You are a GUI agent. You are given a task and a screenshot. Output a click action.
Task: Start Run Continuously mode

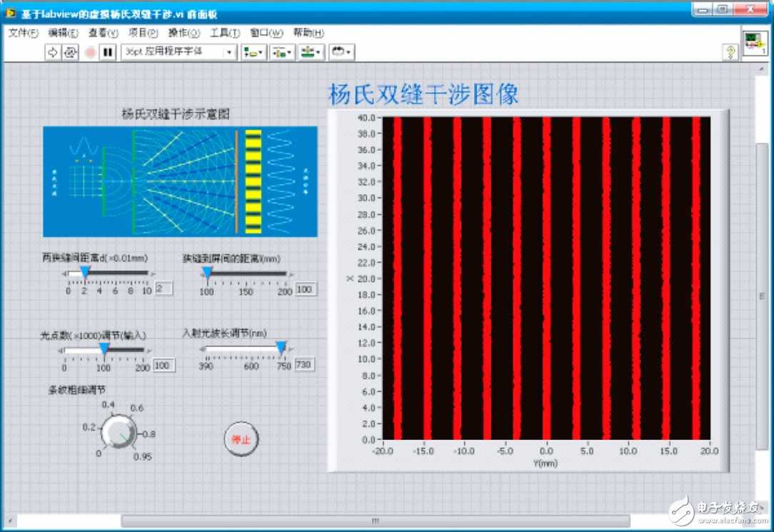70,52
